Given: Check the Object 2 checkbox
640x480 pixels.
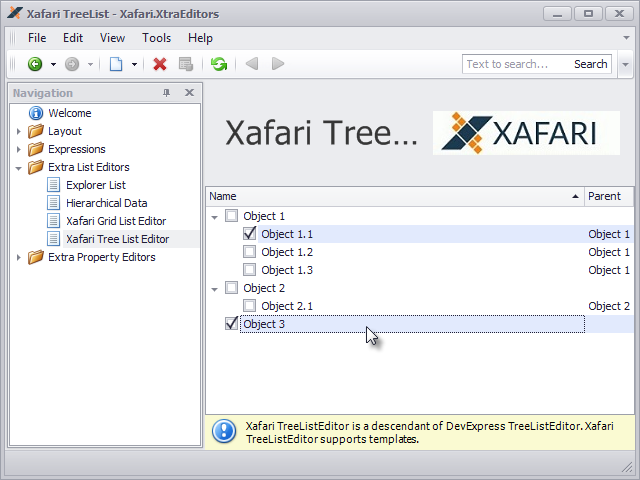Looking at the screenshot, I should click(231, 287).
